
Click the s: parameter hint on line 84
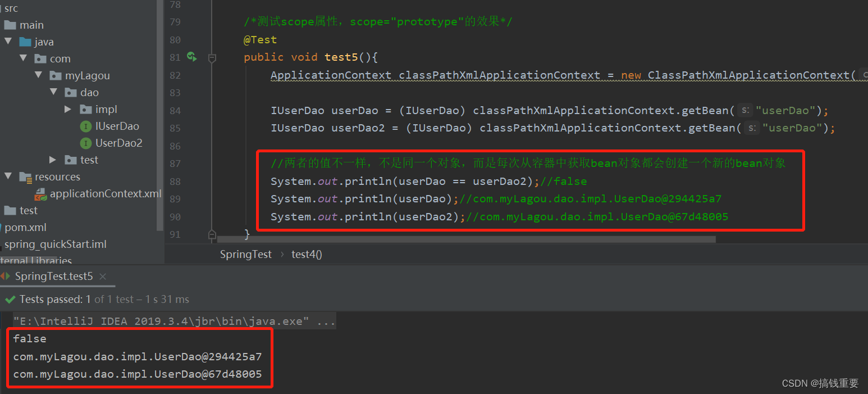pos(746,111)
